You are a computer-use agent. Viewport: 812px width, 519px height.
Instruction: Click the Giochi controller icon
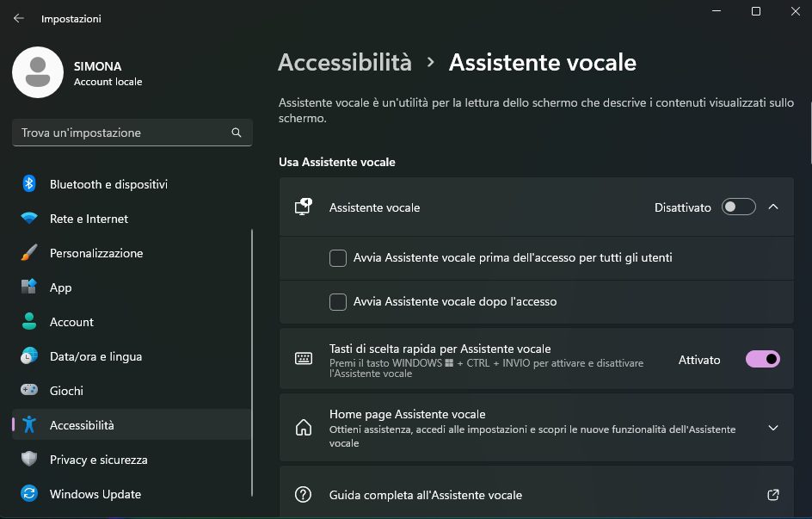pyautogui.click(x=29, y=390)
